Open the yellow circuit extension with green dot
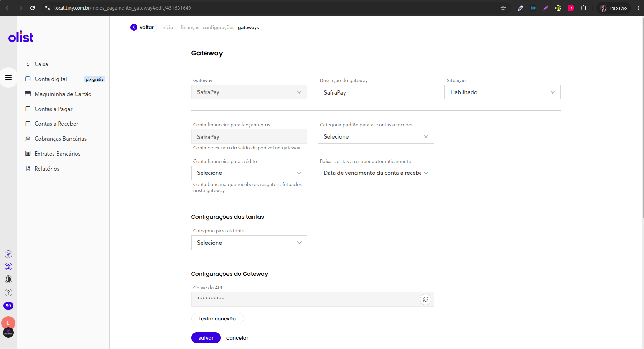The image size is (644, 349). [x=558, y=8]
